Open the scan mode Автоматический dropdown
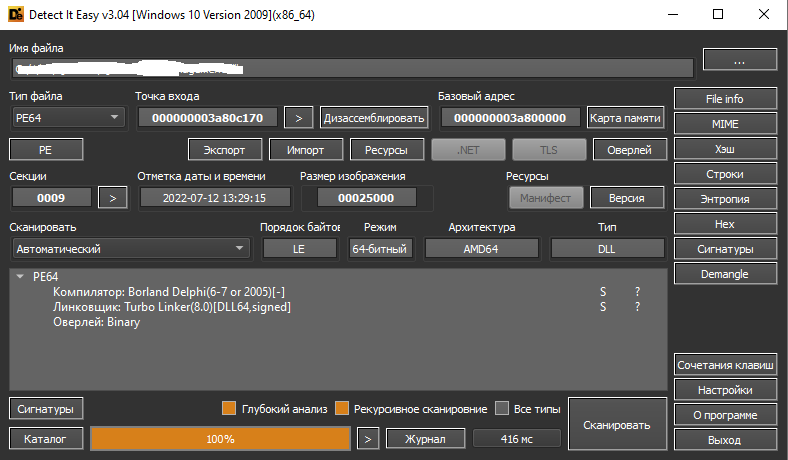Screen dimensions: 788x460 click(130, 249)
